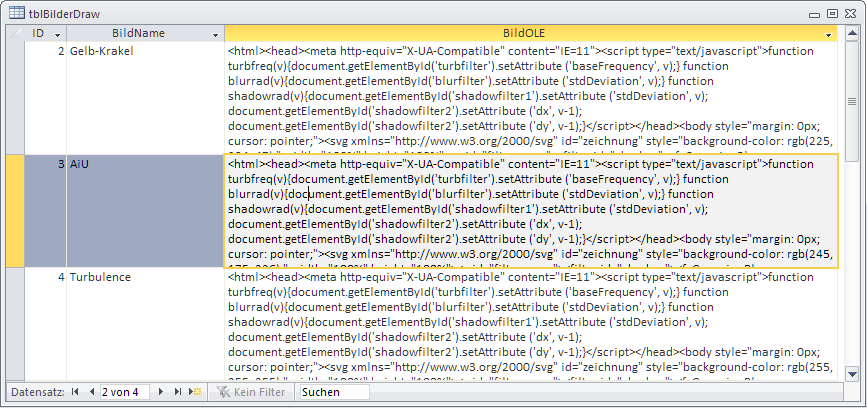This screenshot has width=867, height=408.
Task: Jump to last record button
Action: point(177,392)
